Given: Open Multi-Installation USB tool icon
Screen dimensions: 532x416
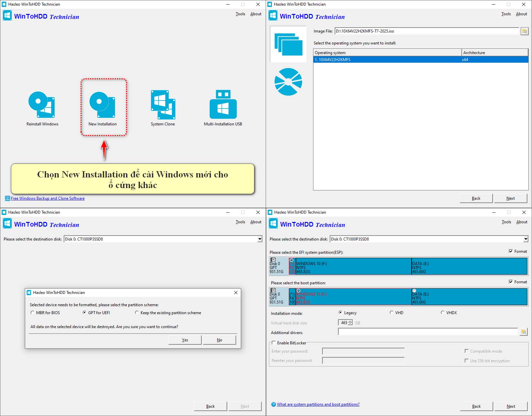Looking at the screenshot, I should (223, 104).
